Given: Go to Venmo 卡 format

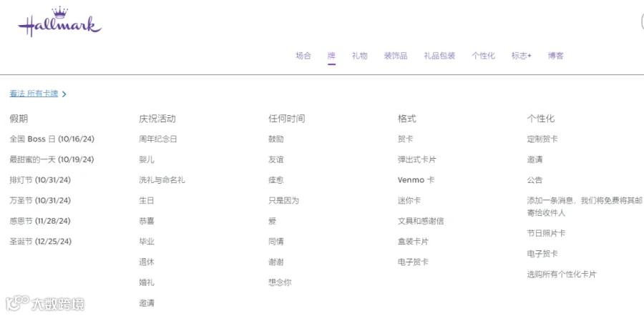Looking at the screenshot, I should (416, 180).
